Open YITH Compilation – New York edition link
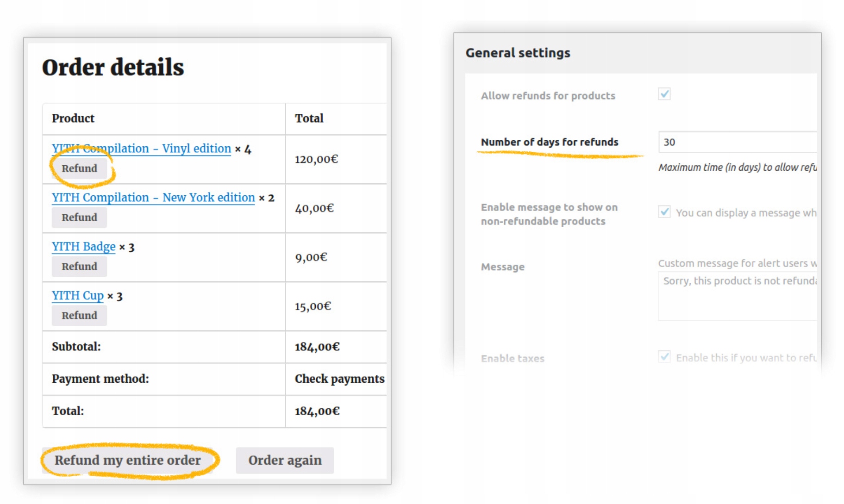844x504 pixels. (x=153, y=198)
